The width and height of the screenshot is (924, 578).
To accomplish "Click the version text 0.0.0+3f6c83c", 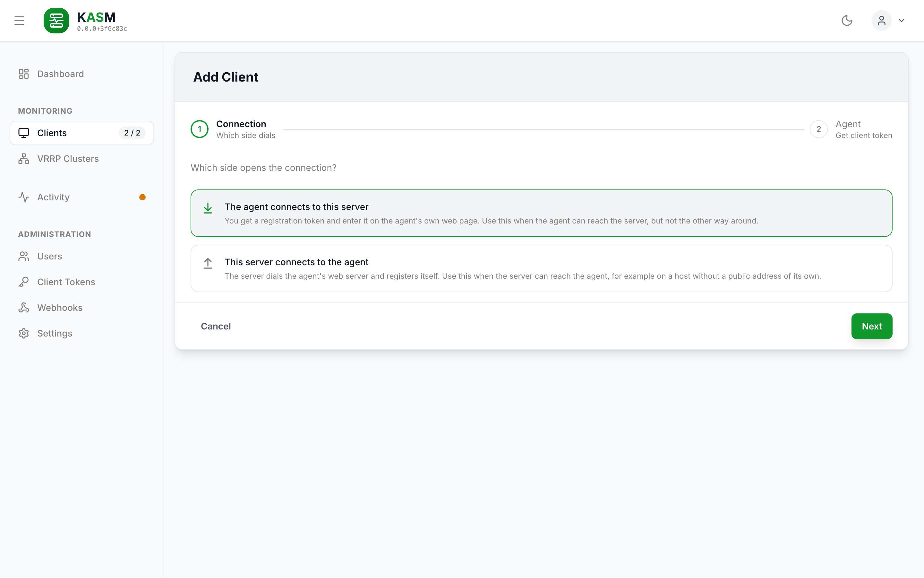I will (102, 29).
